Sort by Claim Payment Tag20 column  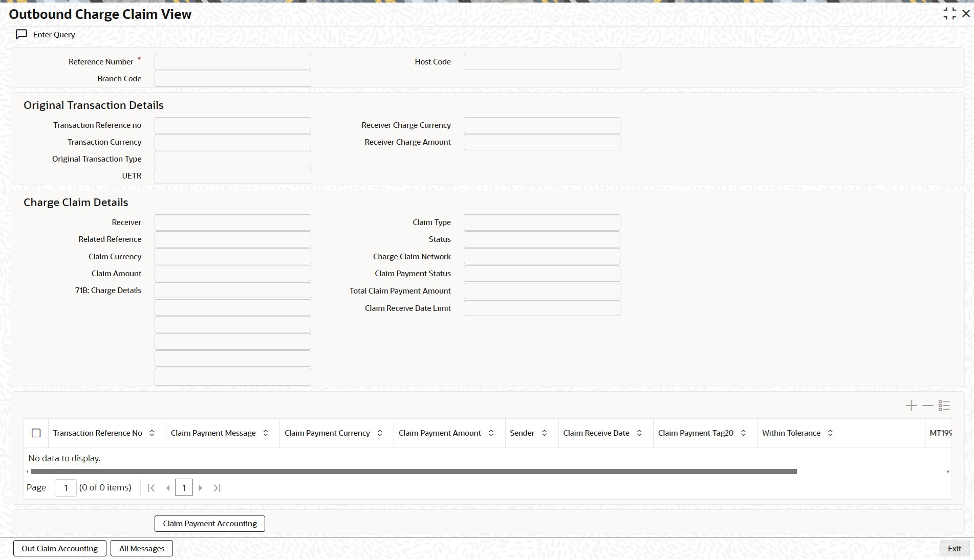point(743,433)
